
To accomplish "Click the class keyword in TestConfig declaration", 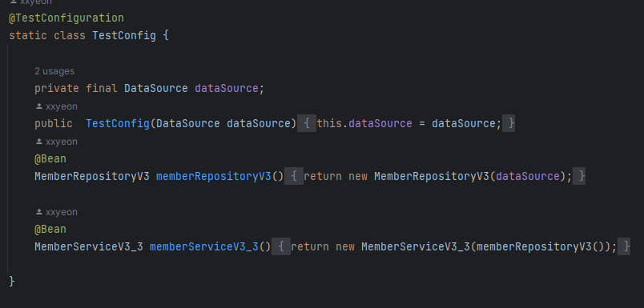I will tap(70, 36).
